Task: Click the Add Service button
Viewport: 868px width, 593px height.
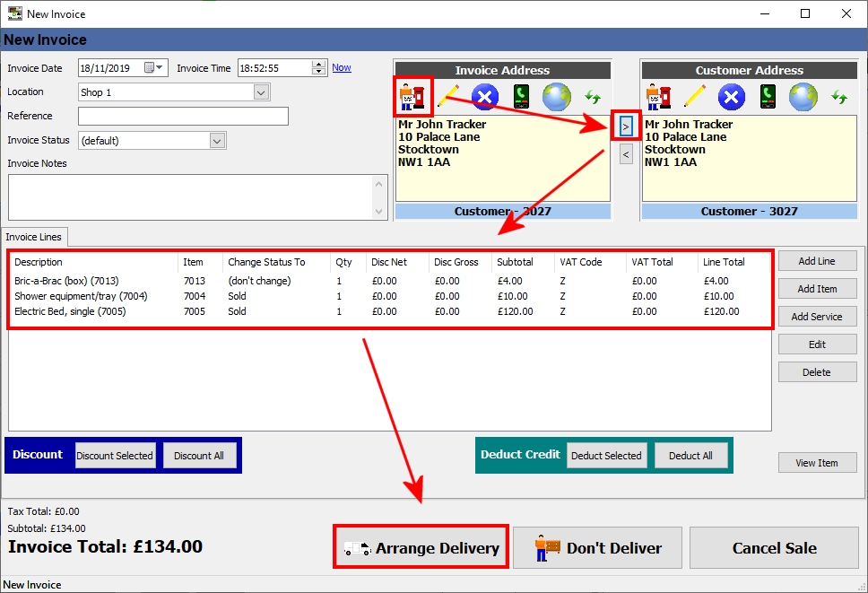Action: [x=817, y=317]
